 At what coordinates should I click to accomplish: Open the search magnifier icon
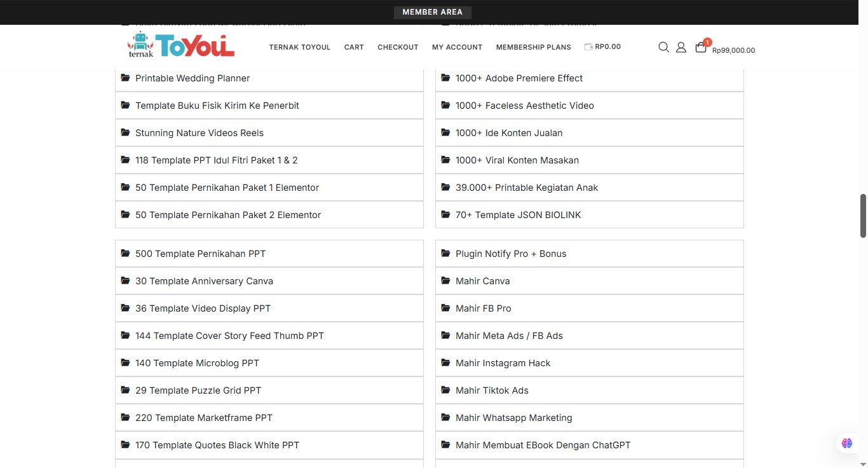point(663,47)
